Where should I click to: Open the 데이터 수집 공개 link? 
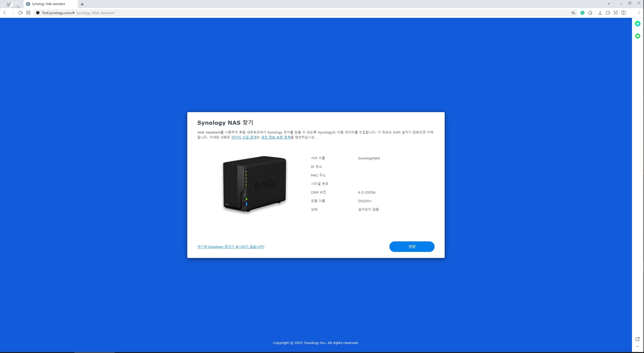point(244,137)
